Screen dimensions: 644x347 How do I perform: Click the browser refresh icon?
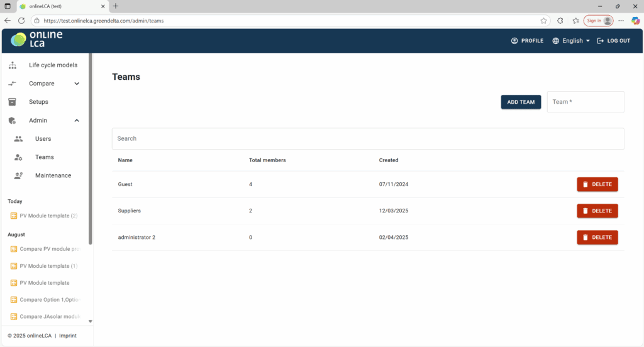21,21
